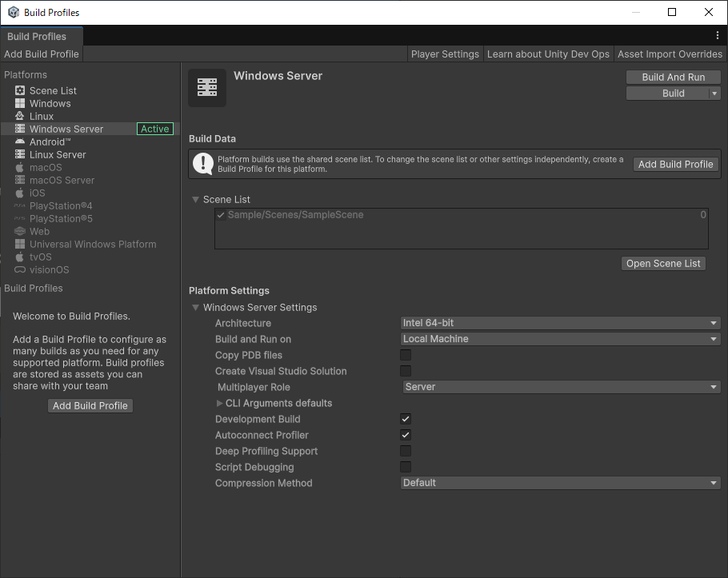Viewport: 728px width, 578px height.
Task: Open Learn about Unity Dev Ops
Action: pos(548,54)
